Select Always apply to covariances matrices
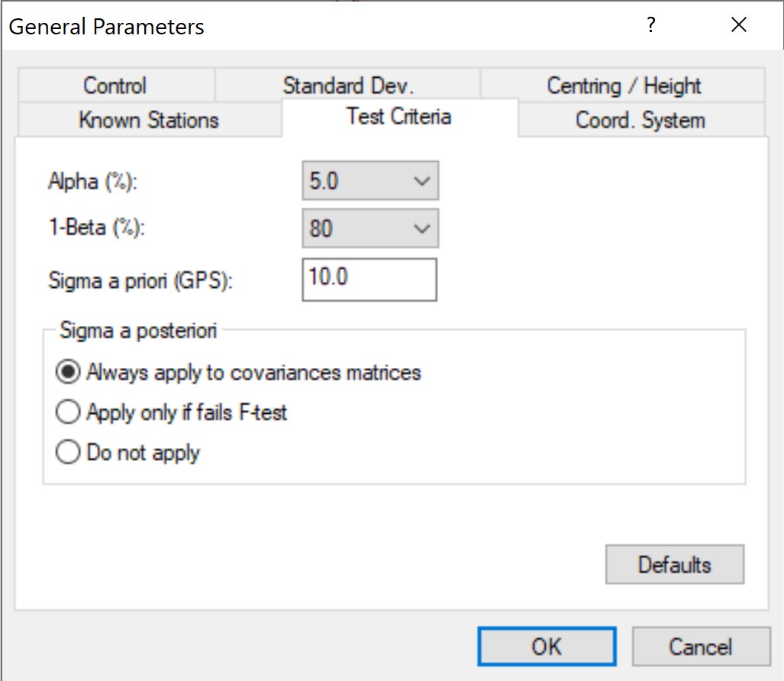This screenshot has height=681, width=784. pos(68,373)
